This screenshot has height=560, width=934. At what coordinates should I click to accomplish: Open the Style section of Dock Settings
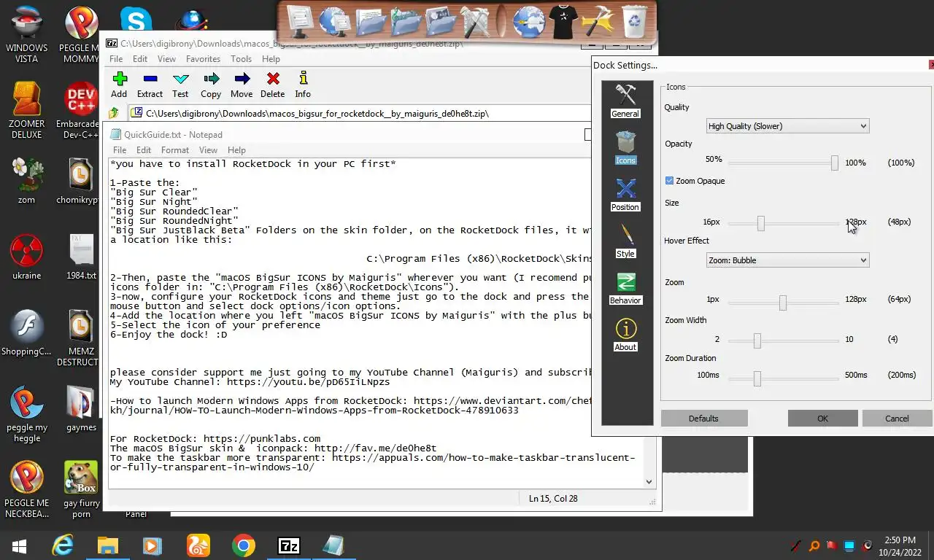[625, 241]
